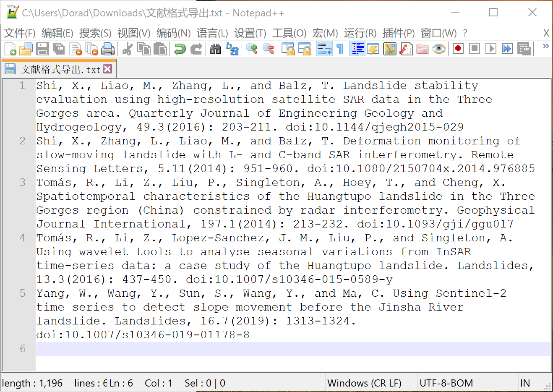Click the Copy toolbar icon
Viewport: 553px width, 392px height.
[x=144, y=49]
